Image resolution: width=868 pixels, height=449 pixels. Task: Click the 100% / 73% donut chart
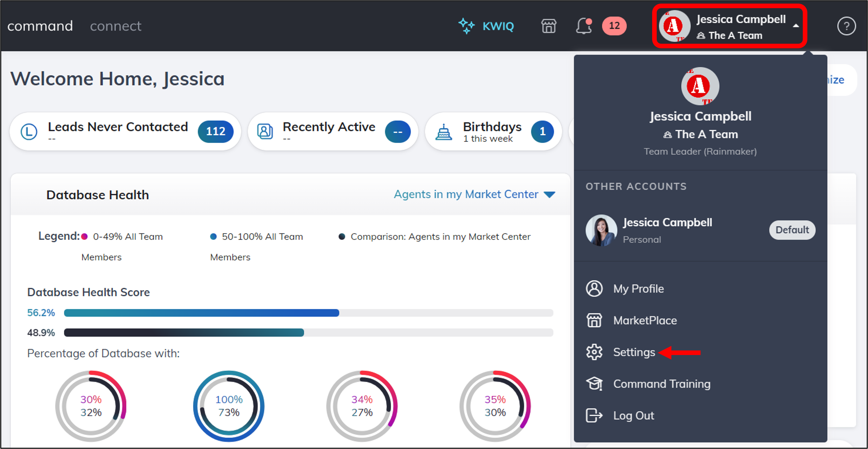(229, 406)
